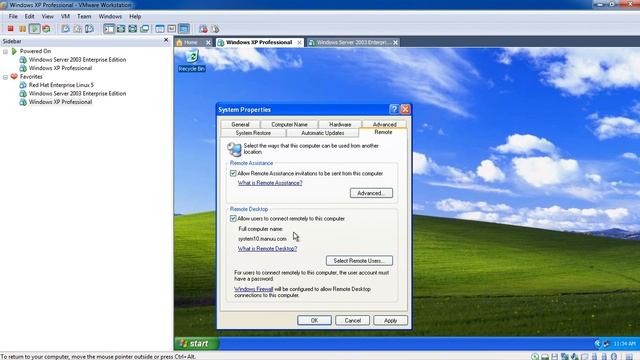This screenshot has width=640, height=360.
Task: Toggle Allow Remote Assistance invitations checkbox
Action: coord(233,173)
